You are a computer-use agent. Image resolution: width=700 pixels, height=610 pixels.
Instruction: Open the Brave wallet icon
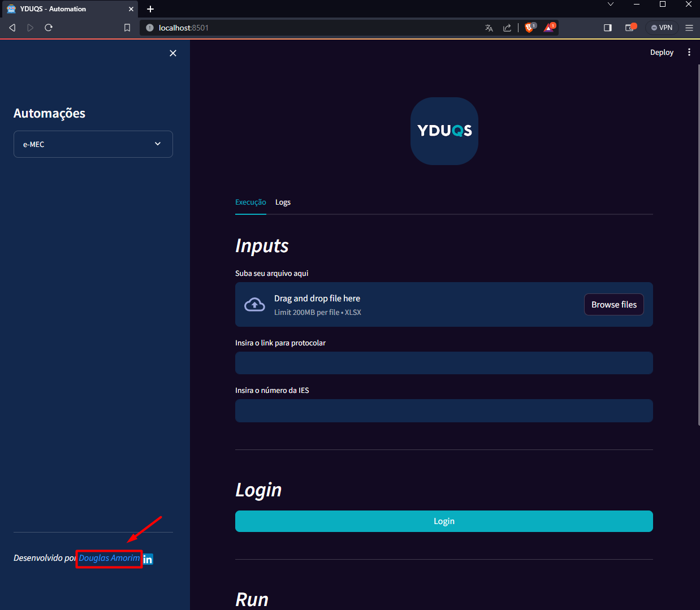(630, 27)
